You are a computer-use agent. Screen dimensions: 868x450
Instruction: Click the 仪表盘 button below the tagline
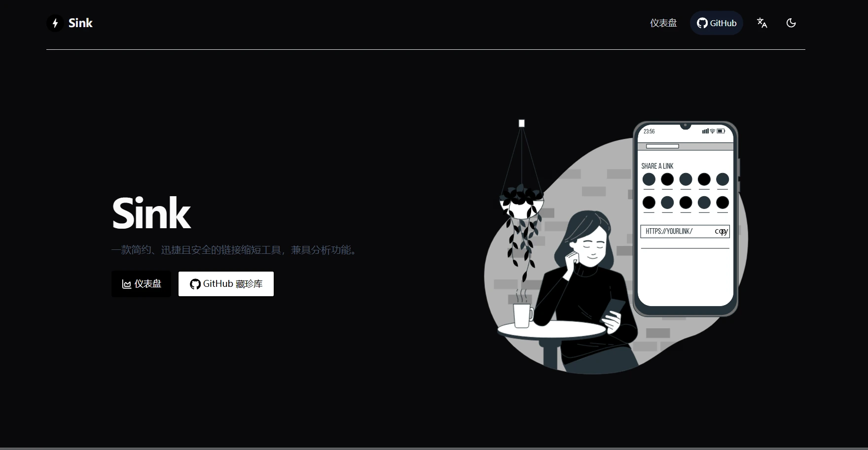(141, 284)
